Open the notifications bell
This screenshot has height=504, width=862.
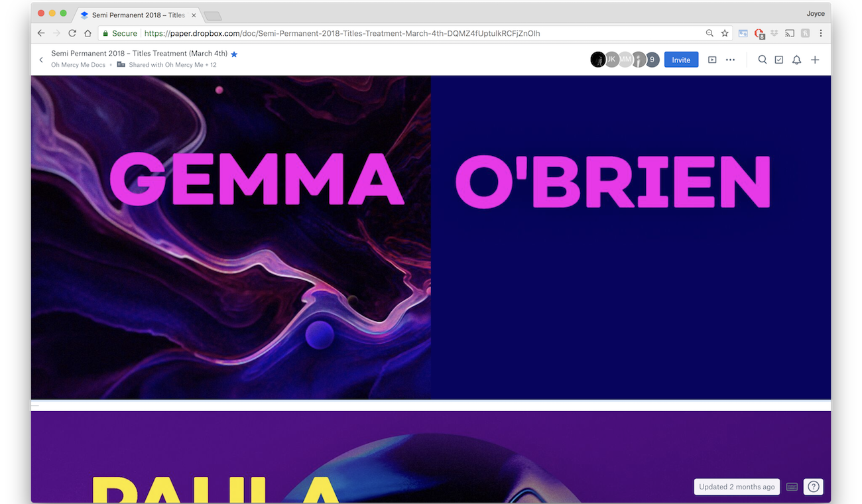click(x=797, y=60)
